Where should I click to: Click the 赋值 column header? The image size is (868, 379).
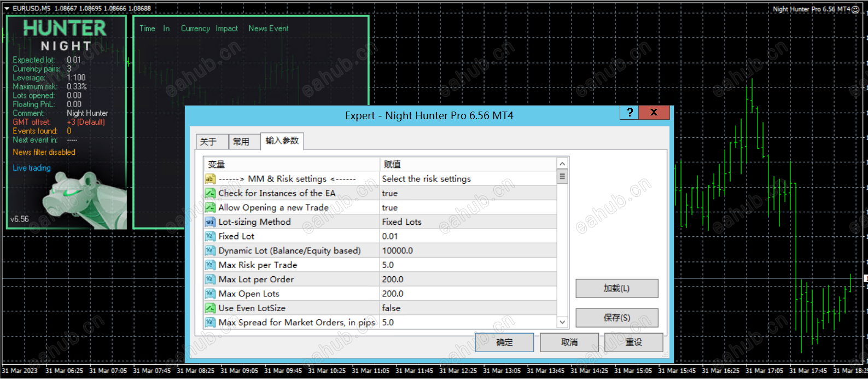tap(468, 164)
